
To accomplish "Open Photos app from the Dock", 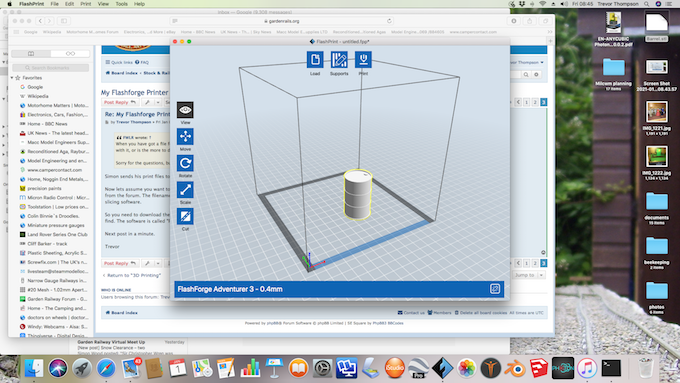I will [x=467, y=368].
